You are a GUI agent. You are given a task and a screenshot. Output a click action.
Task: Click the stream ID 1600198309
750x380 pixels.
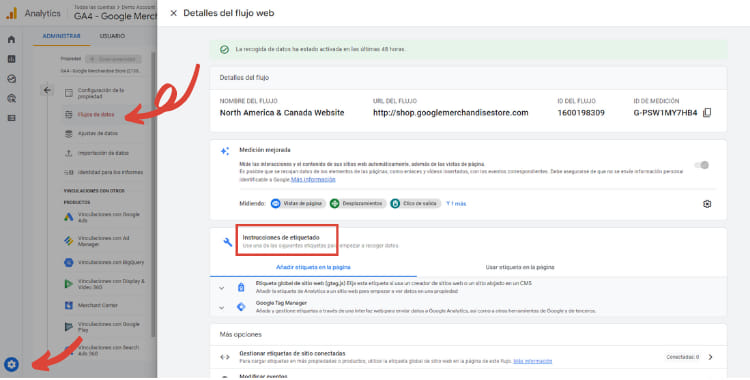[x=581, y=113]
